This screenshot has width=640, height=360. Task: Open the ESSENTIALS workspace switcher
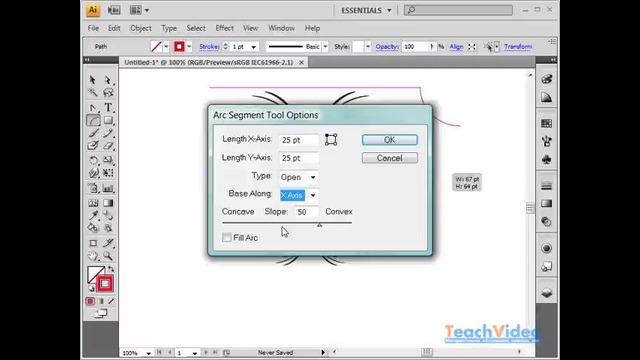pos(366,10)
